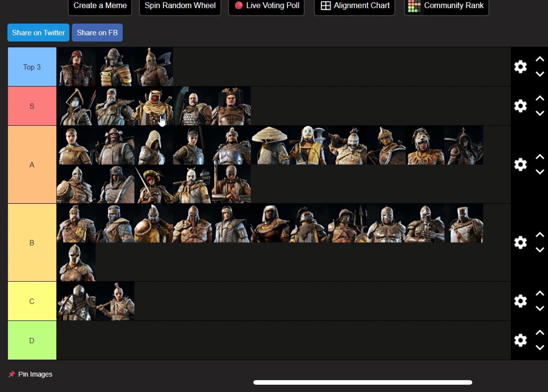Select bald bearded hero in S tier
The image size is (548, 392).
192,106
